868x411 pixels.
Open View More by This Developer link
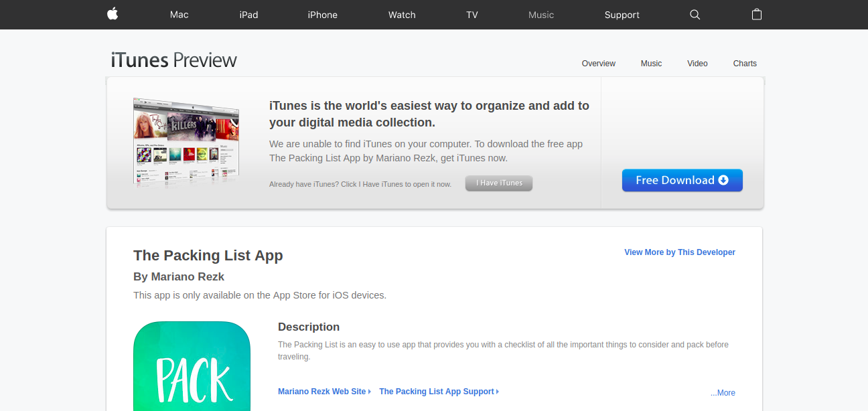[680, 252]
